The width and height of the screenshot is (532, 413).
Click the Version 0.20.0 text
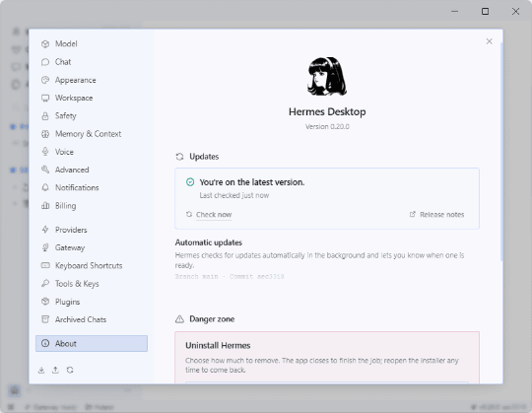tap(327, 126)
